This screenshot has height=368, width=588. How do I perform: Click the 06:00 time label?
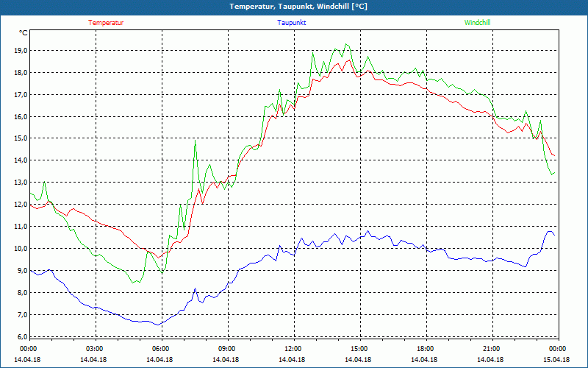[159, 349]
